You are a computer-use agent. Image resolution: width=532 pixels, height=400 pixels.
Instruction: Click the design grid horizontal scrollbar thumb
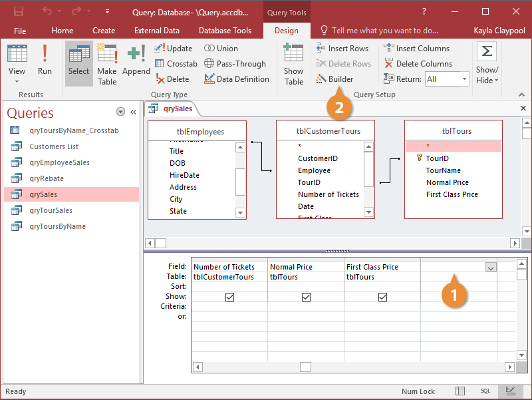pos(305,367)
